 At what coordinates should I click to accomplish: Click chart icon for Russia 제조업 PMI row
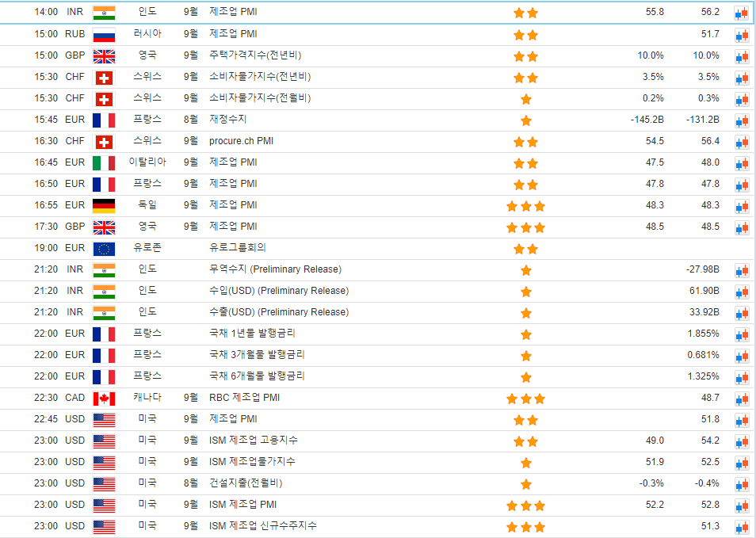pyautogui.click(x=741, y=35)
